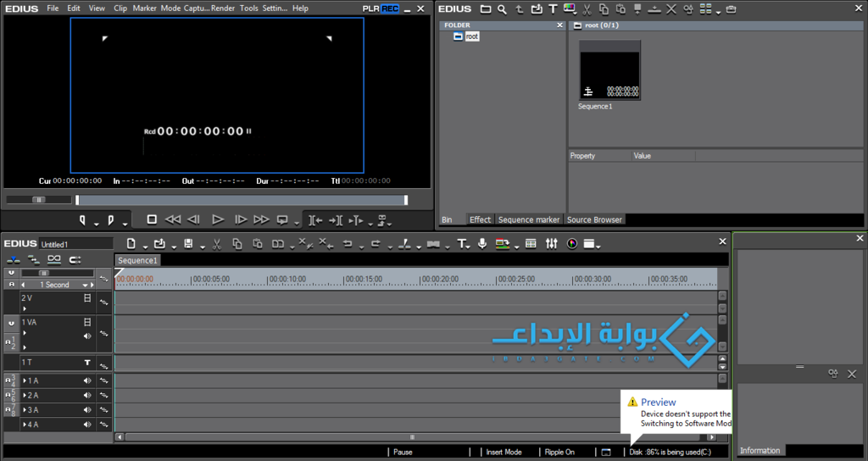This screenshot has height=461, width=868.
Task: Click the Delete (X) icon in the Bin toolbar
Action: pyautogui.click(x=671, y=8)
